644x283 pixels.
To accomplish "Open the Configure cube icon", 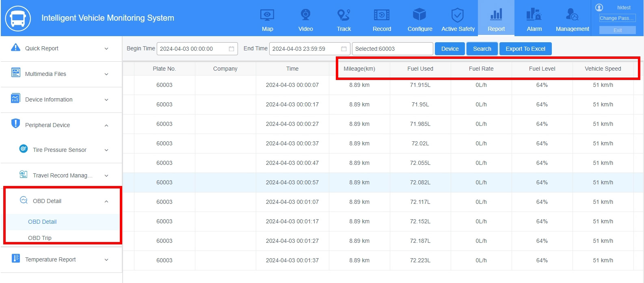I will point(419,15).
